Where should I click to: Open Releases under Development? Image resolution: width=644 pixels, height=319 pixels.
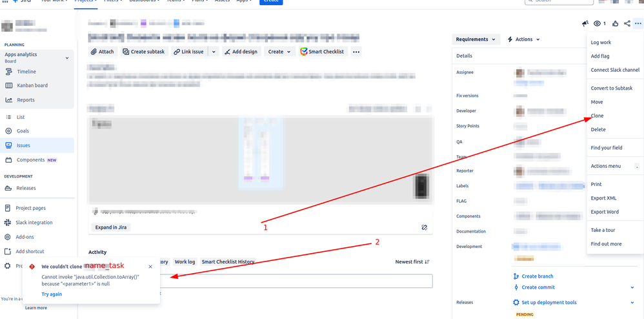point(26,188)
